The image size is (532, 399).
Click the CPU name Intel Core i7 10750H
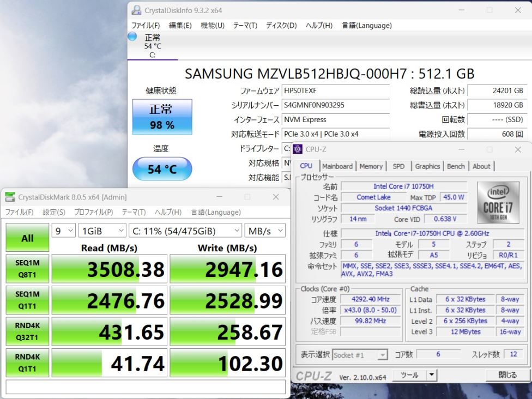(404, 186)
